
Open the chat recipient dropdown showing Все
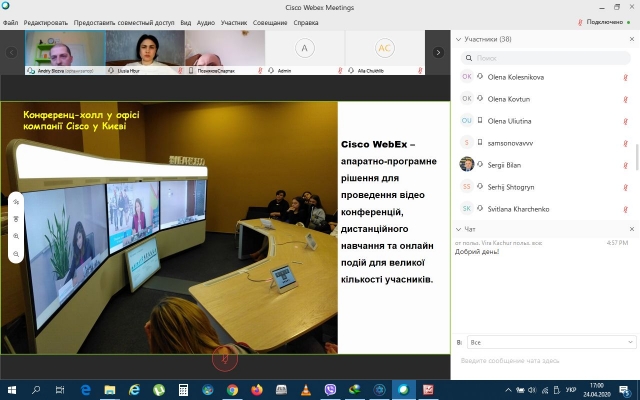point(551,342)
